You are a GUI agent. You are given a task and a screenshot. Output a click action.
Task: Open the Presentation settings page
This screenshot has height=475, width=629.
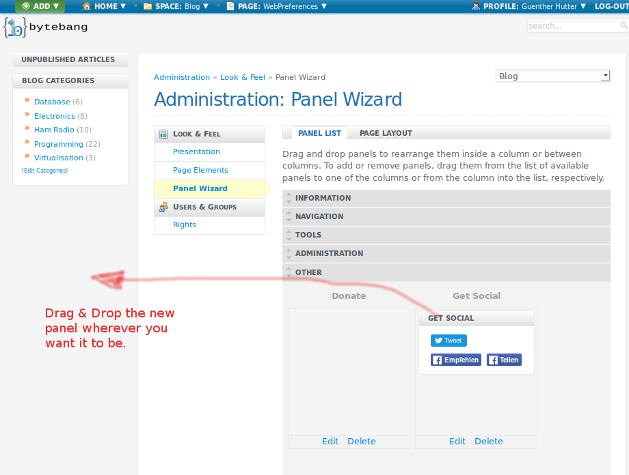pyautogui.click(x=197, y=152)
